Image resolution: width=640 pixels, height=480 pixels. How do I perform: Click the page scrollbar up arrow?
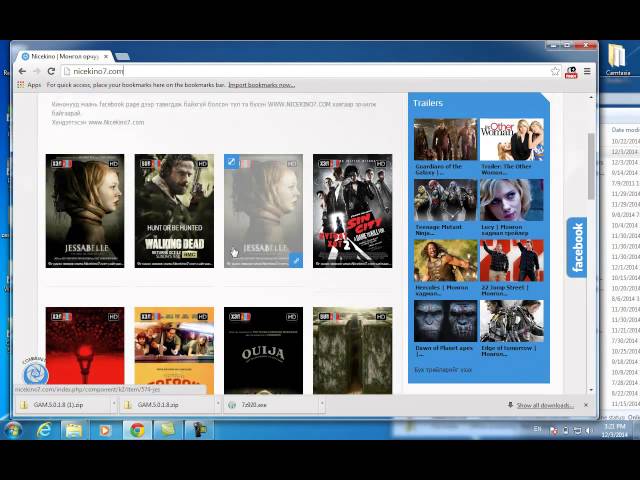pyautogui.click(x=591, y=98)
